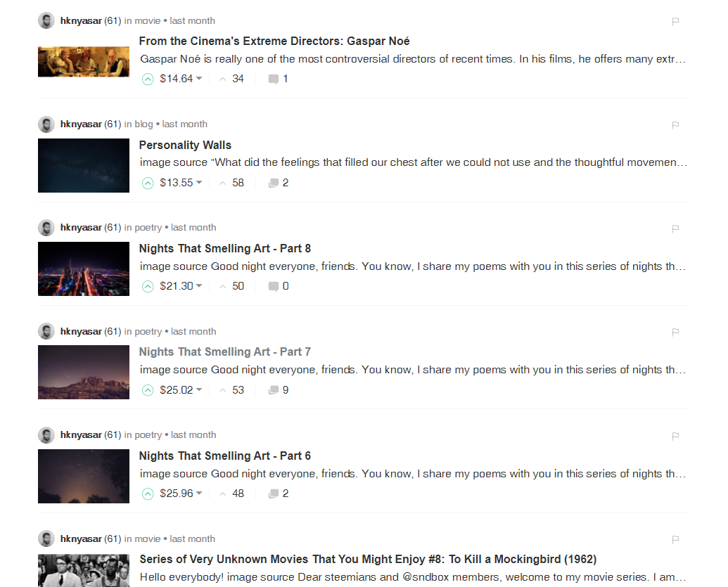Click hknyasar username on Part 7 post
This screenshot has width=728, height=587.
(x=81, y=332)
